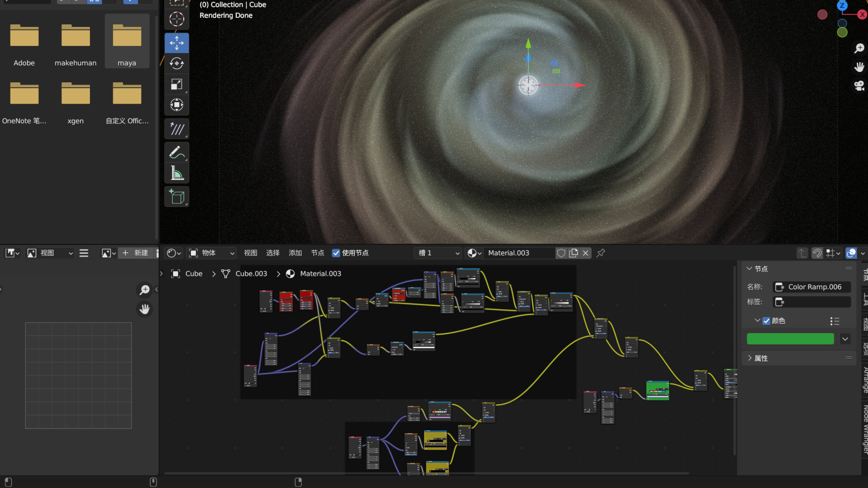Uncheck the Color checkbox in node panel
Screen dimensions: 868x488
(x=766, y=321)
